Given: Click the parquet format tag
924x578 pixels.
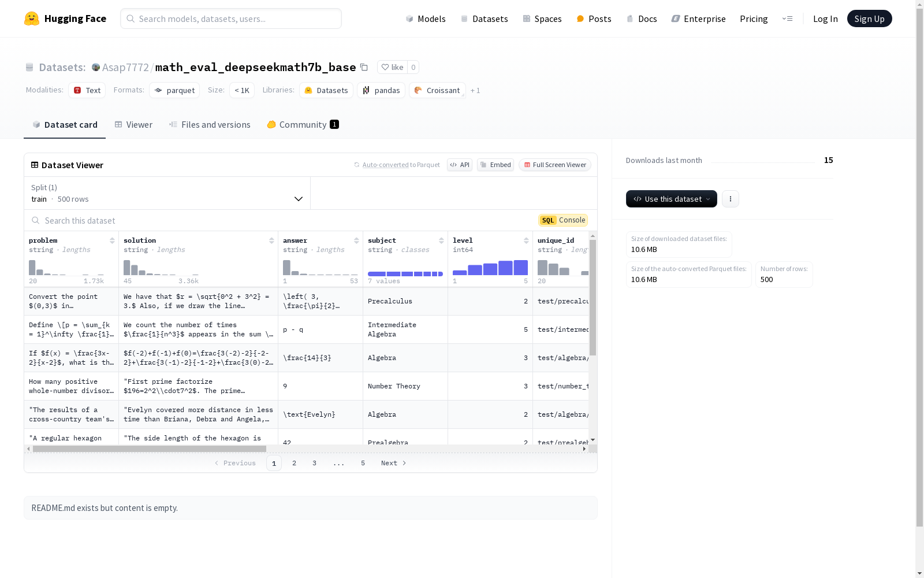Looking at the screenshot, I should click(174, 90).
